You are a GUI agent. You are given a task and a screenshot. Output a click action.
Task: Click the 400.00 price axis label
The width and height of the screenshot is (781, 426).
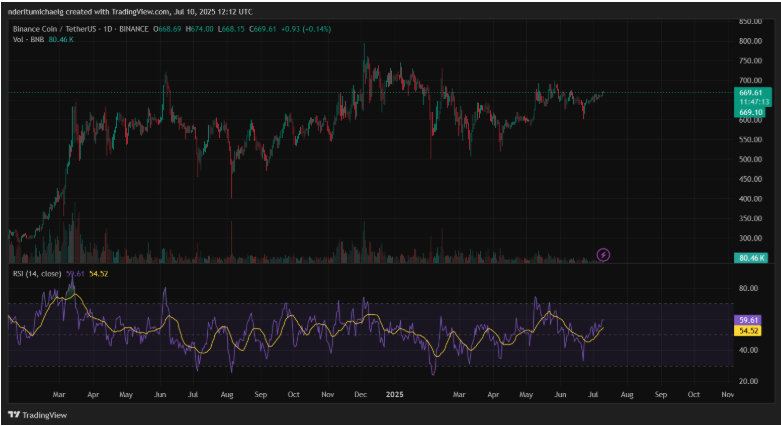tap(750, 199)
